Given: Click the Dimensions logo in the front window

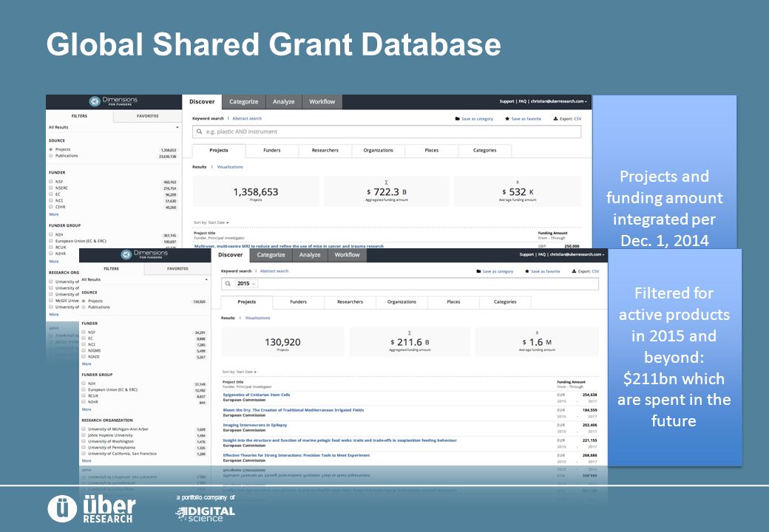Looking at the screenshot, I should [145, 254].
